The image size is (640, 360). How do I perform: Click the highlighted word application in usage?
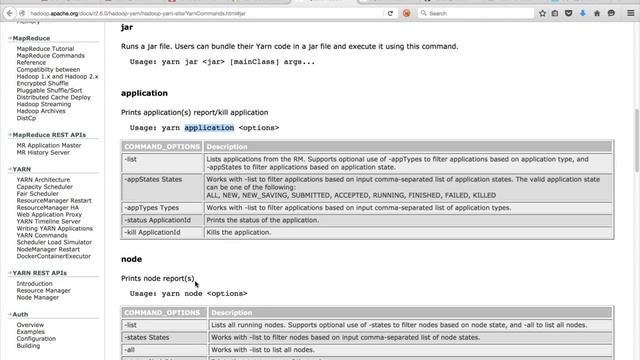(x=209, y=128)
